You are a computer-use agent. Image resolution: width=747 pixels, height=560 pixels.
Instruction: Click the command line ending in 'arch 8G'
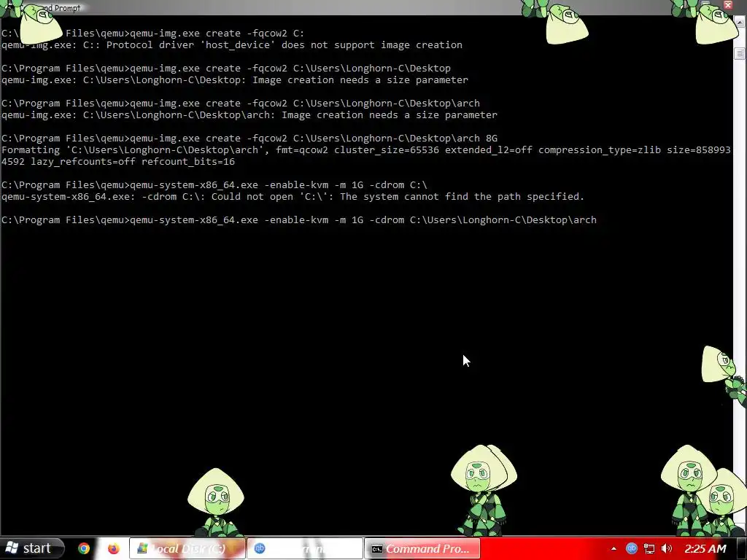[x=249, y=139]
